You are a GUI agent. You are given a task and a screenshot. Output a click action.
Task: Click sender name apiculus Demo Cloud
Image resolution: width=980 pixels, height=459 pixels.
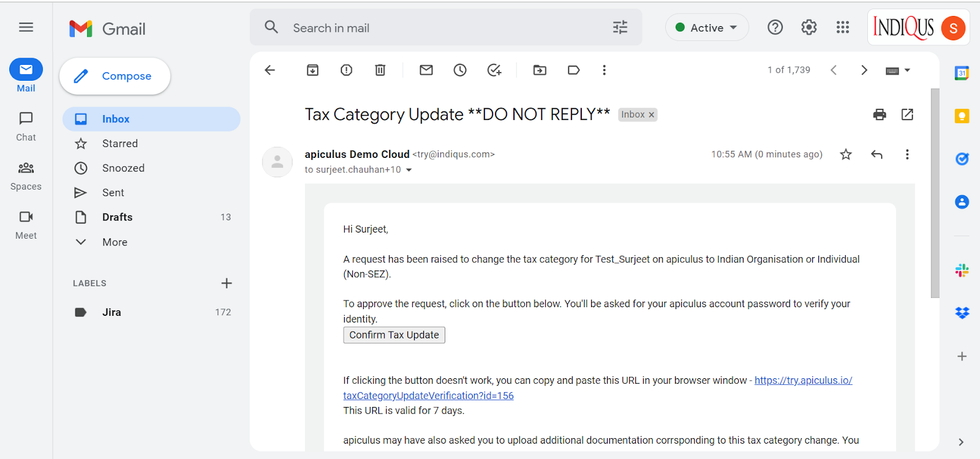pos(357,154)
